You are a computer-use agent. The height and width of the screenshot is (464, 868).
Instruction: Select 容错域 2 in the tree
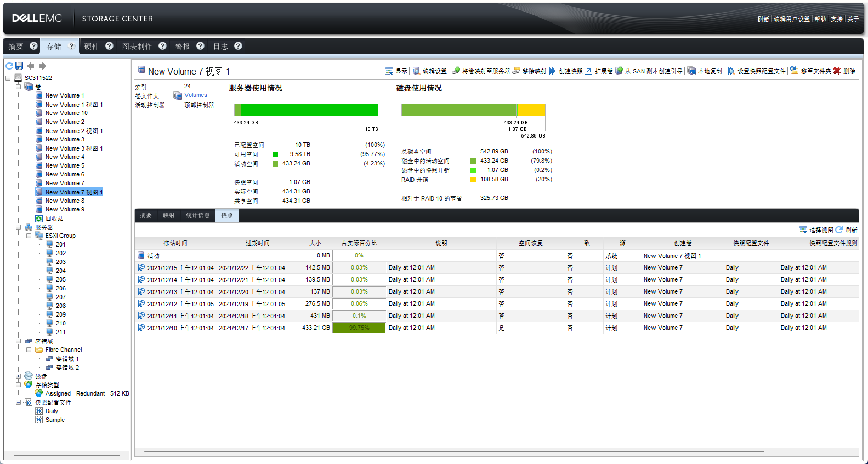pos(67,368)
